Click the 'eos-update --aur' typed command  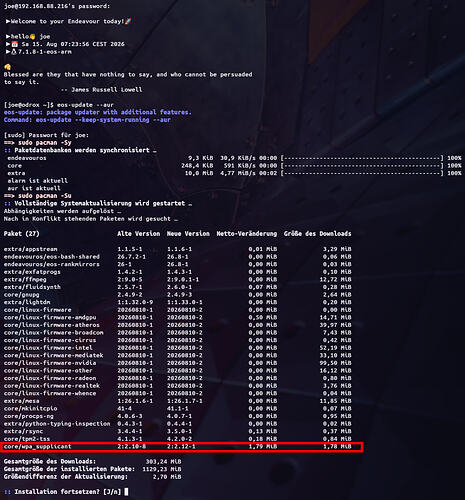click(x=85, y=105)
